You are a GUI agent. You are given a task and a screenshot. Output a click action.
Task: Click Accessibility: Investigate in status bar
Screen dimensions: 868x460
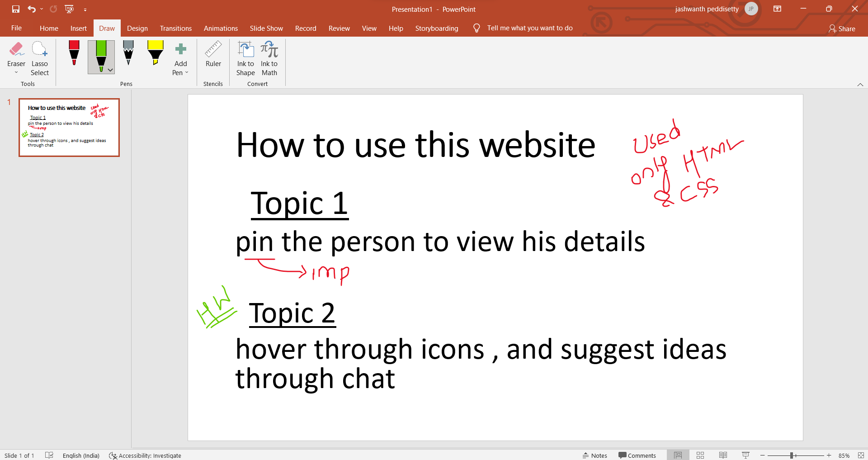point(145,455)
